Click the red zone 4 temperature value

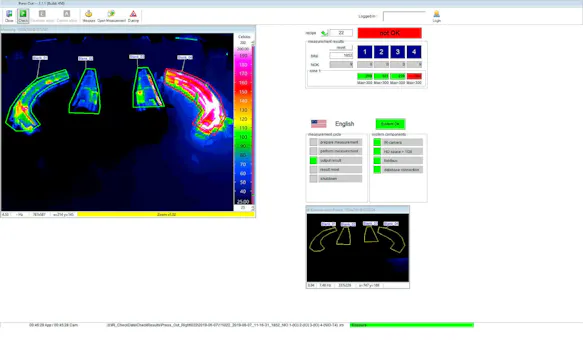click(414, 76)
